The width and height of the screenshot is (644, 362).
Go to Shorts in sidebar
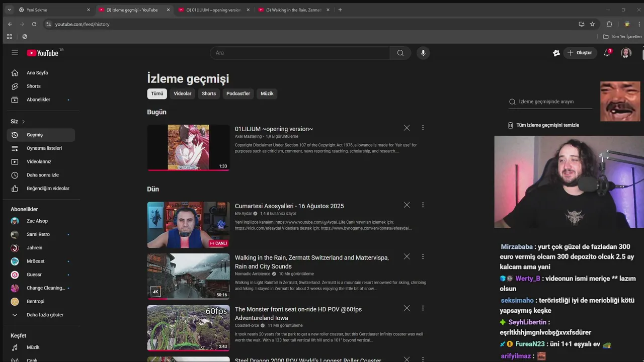click(41, 86)
